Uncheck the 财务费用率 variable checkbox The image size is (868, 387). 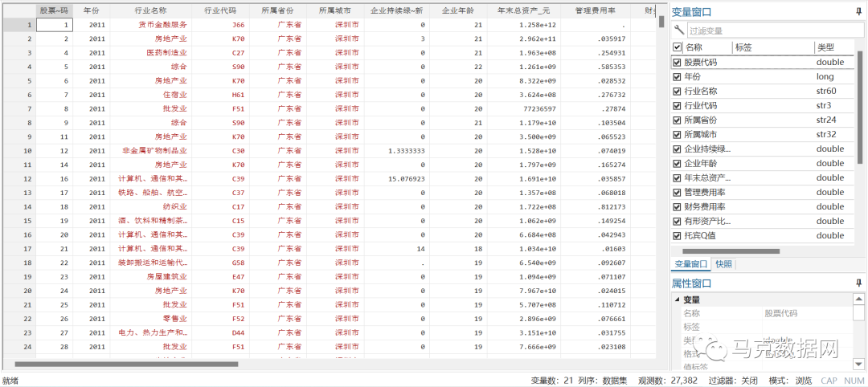click(x=677, y=207)
